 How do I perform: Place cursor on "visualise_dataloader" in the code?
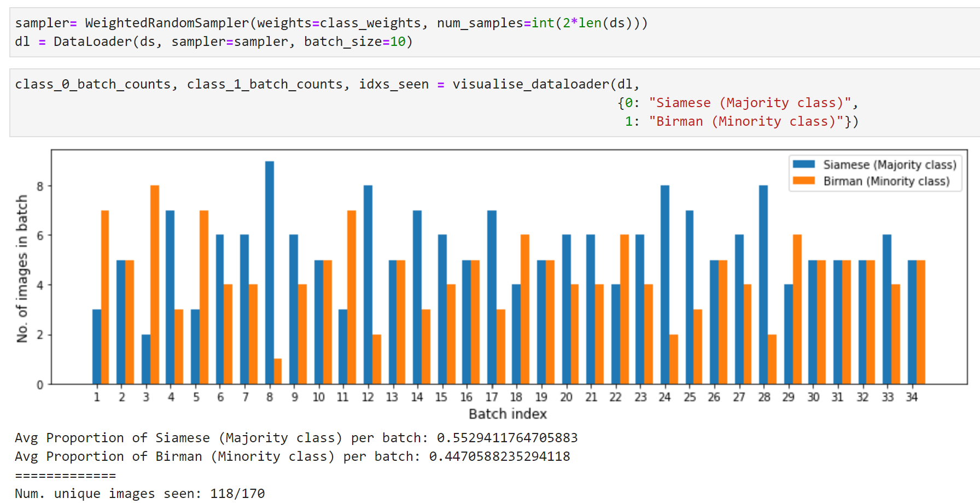(531, 84)
